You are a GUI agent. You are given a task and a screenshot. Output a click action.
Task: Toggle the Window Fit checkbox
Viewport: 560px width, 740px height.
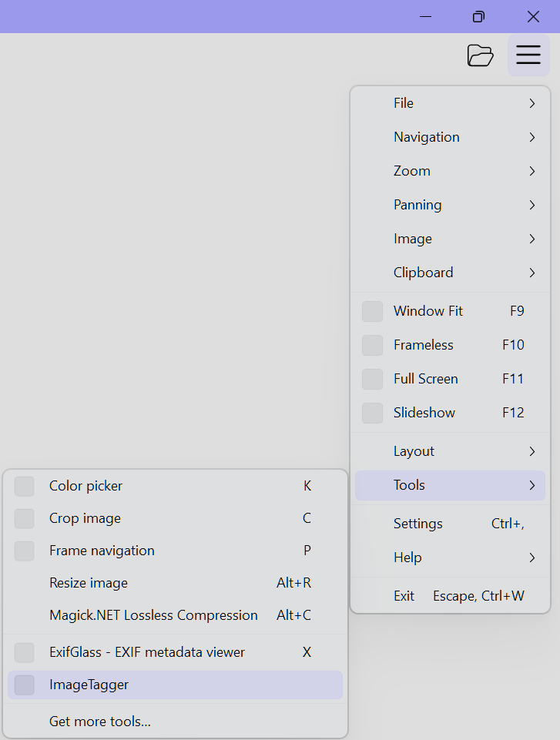click(373, 311)
